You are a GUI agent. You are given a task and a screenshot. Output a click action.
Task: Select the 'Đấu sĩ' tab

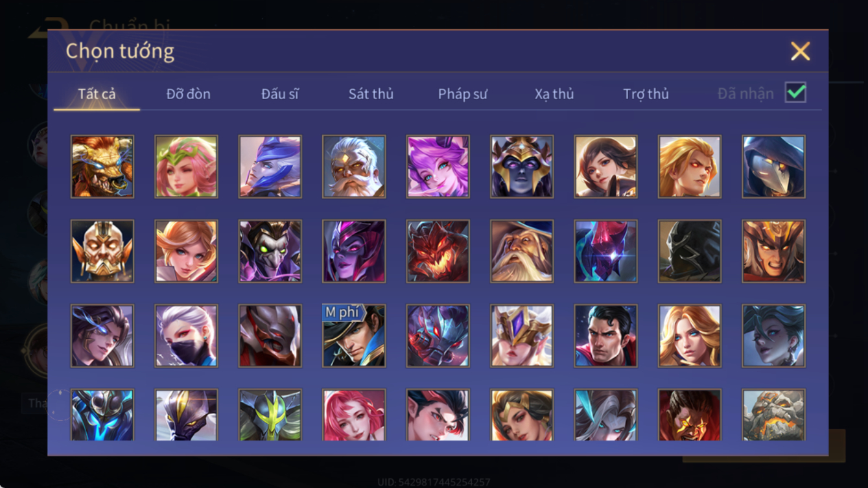(280, 94)
